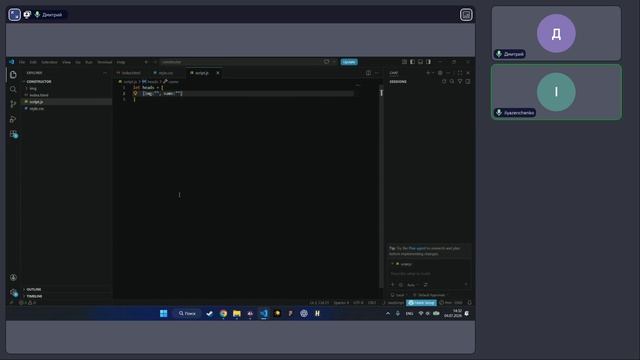640x360 pixels.
Task: Click the new chat plus icon
Action: pyautogui.click(x=428, y=73)
